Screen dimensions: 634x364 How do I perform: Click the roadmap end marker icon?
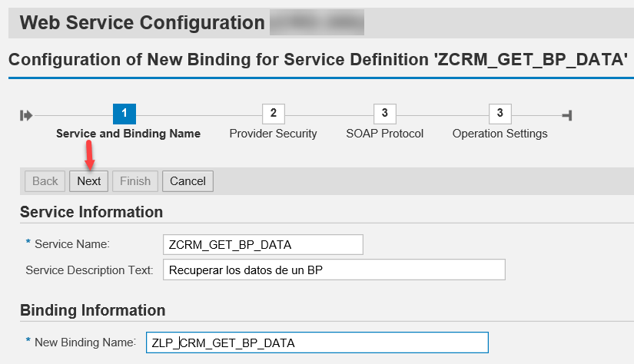(x=566, y=115)
